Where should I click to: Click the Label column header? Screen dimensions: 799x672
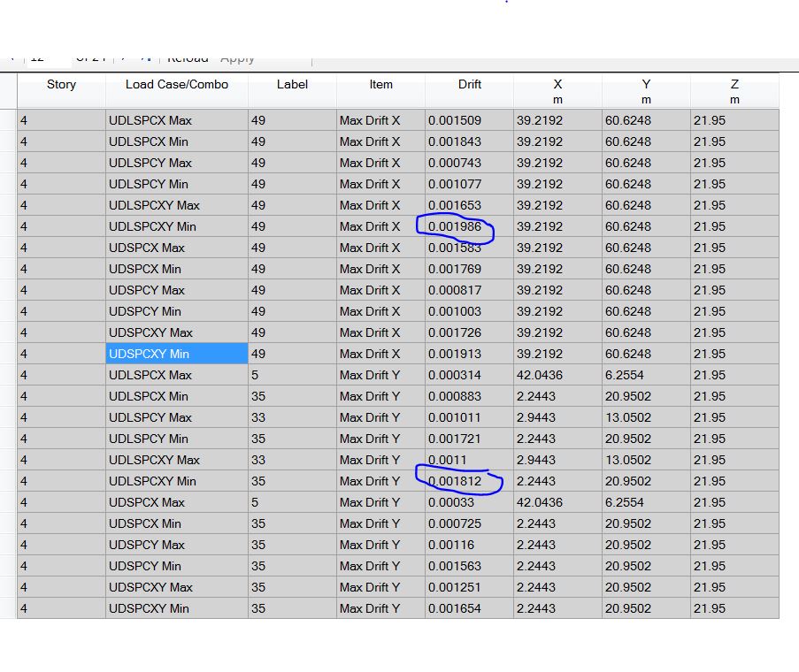pos(292,90)
